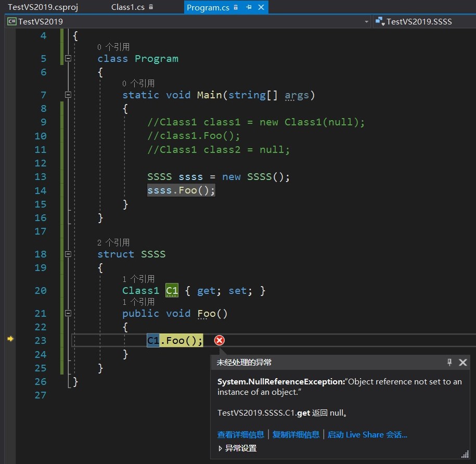This screenshot has width=476, height=464.
Task: Click 启动 Live Share 会话 link
Action: (367, 435)
